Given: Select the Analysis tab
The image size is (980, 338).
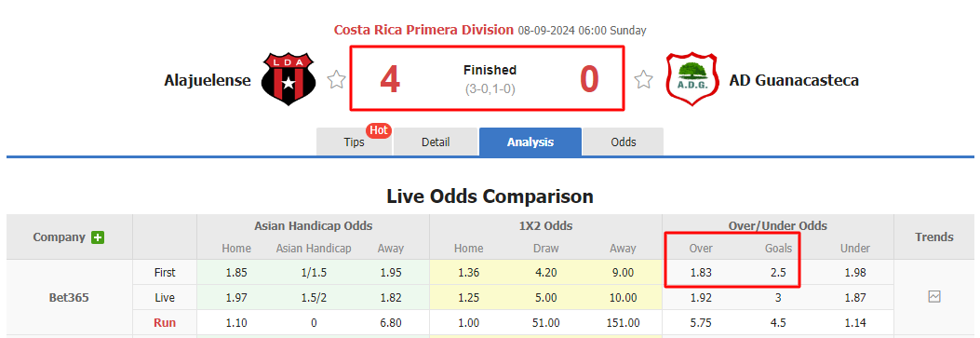Looking at the screenshot, I should 530,142.
